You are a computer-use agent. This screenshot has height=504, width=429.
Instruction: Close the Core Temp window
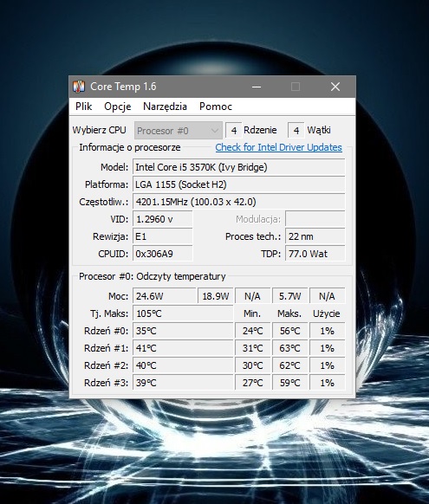[335, 87]
